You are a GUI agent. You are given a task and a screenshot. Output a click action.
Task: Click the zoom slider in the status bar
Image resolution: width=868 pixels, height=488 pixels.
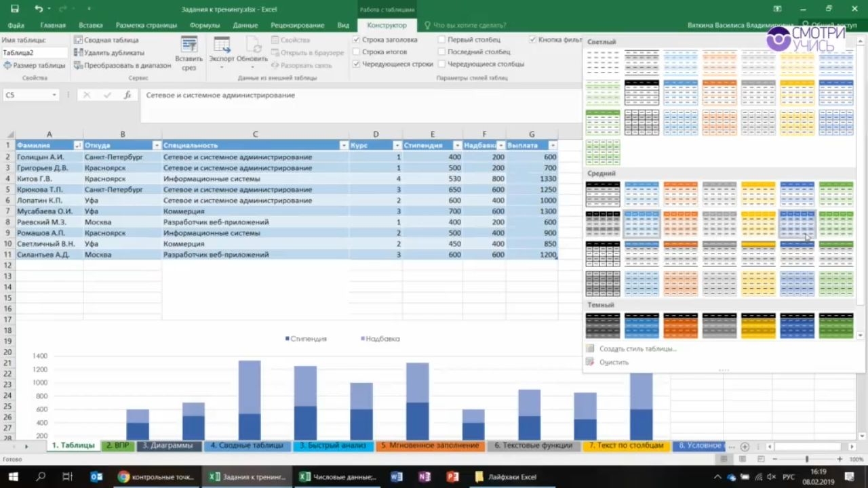click(807, 460)
